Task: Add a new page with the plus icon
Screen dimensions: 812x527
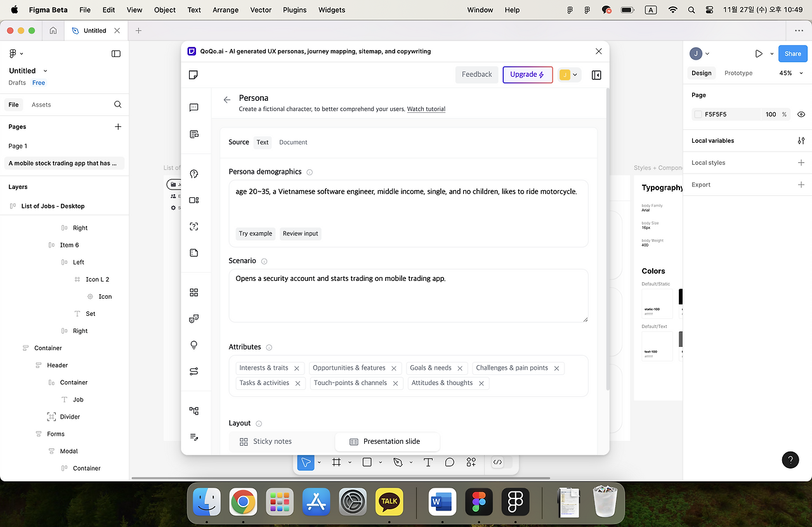Action: (x=118, y=127)
